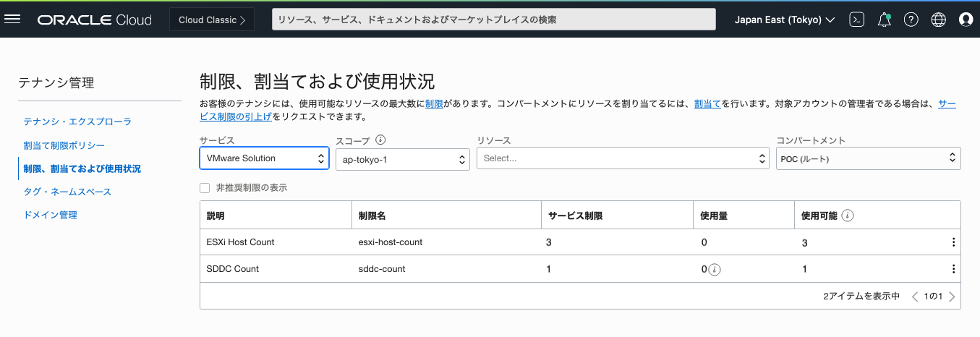Image resolution: width=980 pixels, height=337 pixels.
Task: Open 割当て制限ポリシー in sidebar
Action: (x=64, y=145)
